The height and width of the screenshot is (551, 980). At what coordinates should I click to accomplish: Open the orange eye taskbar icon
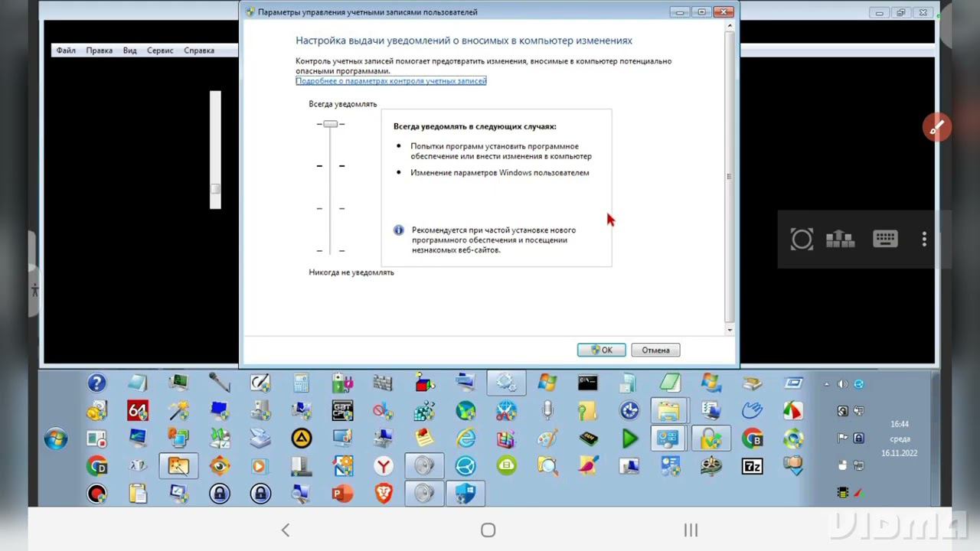220,466
